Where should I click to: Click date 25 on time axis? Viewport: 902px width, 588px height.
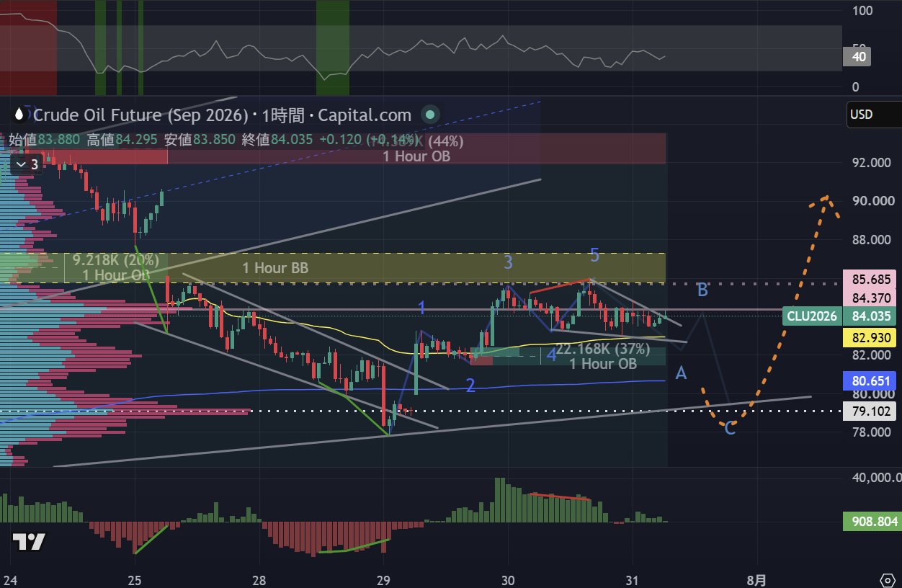tap(135, 581)
